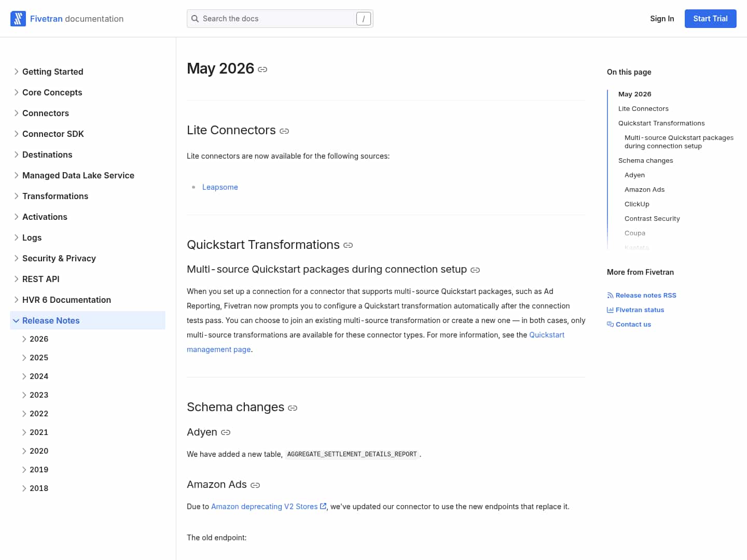This screenshot has height=560, width=747.
Task: Expand the Connectors section
Action: [x=17, y=113]
